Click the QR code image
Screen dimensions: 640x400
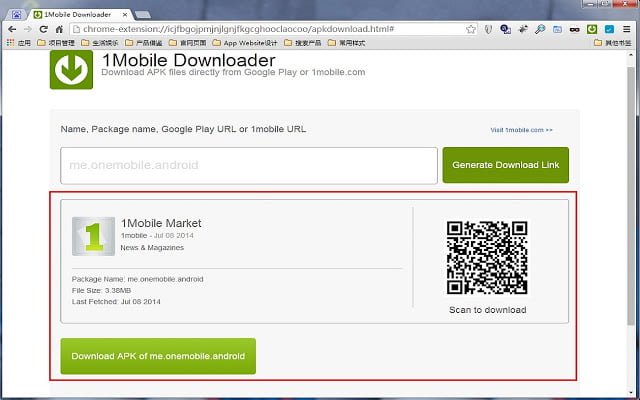(x=487, y=258)
